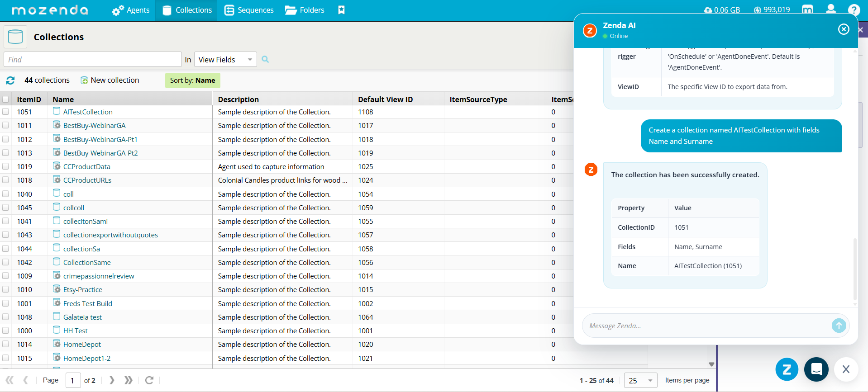This screenshot has width=868, height=392.
Task: Click the CCProductData row icon
Action: click(x=57, y=166)
